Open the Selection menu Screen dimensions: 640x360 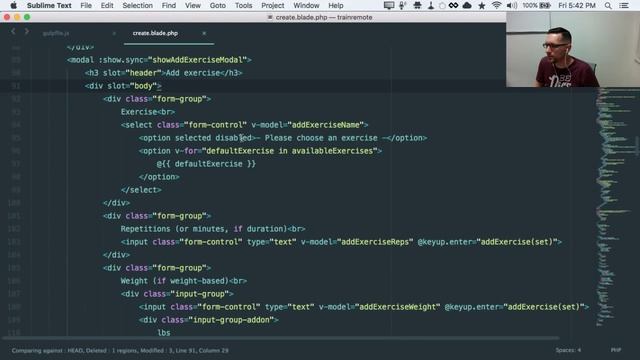(138, 5)
